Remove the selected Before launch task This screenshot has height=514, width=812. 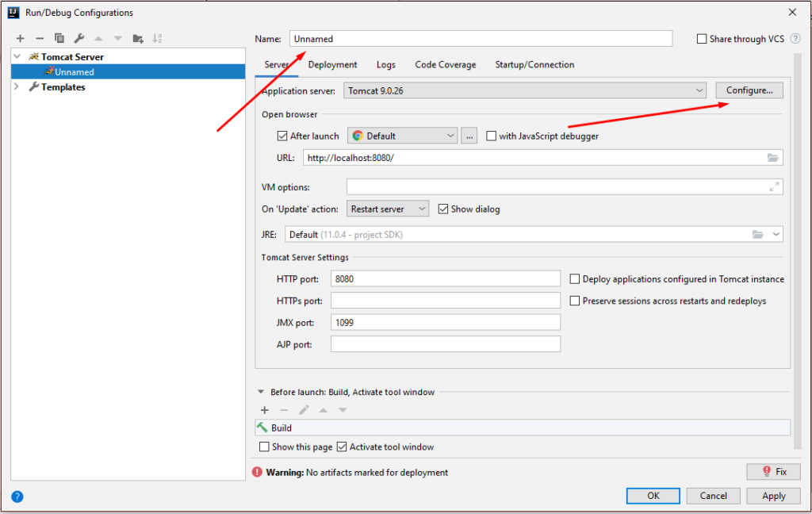tap(285, 410)
